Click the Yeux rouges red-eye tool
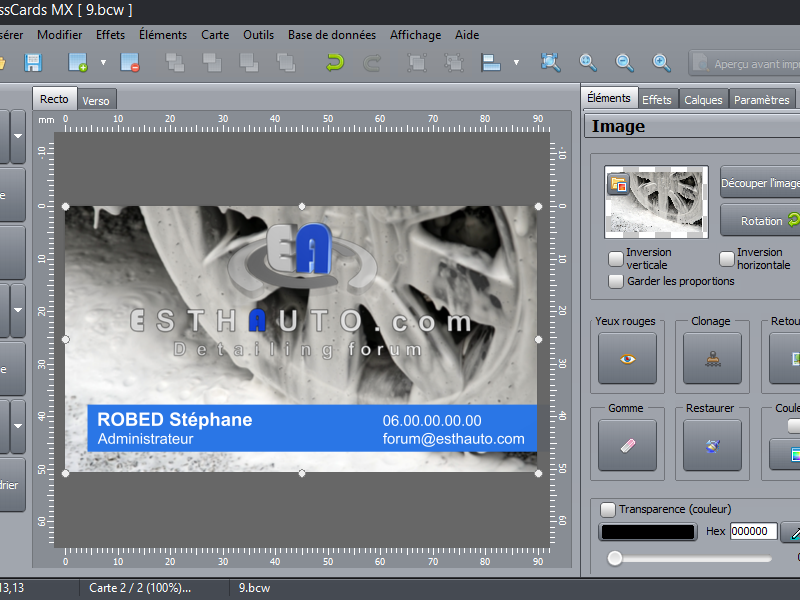This screenshot has width=800, height=600. coord(627,359)
